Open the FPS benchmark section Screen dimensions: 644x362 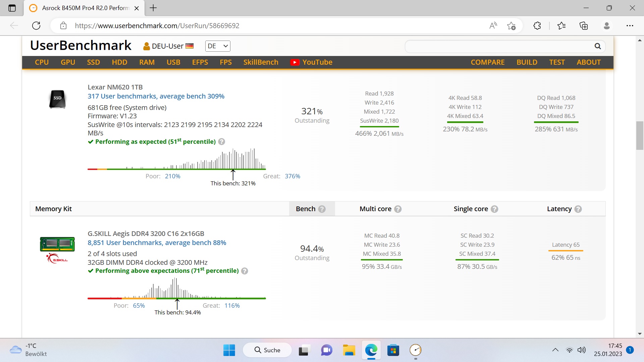click(x=226, y=62)
